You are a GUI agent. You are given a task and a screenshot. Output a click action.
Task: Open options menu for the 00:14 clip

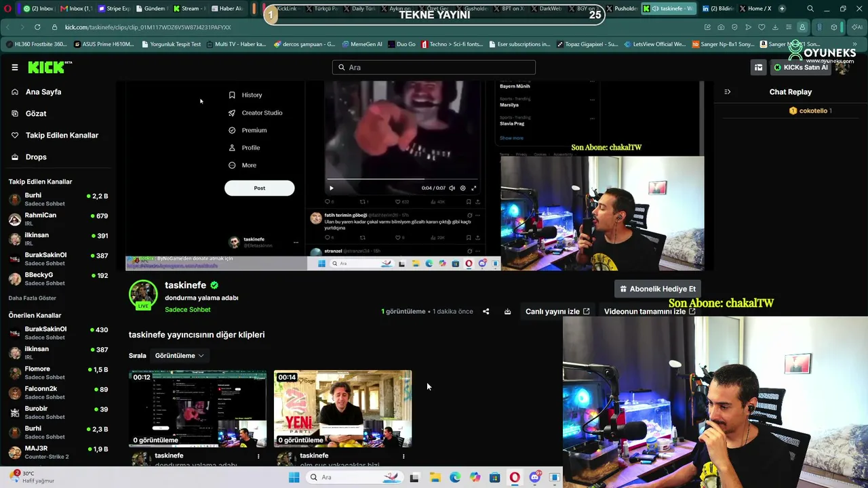click(403, 457)
